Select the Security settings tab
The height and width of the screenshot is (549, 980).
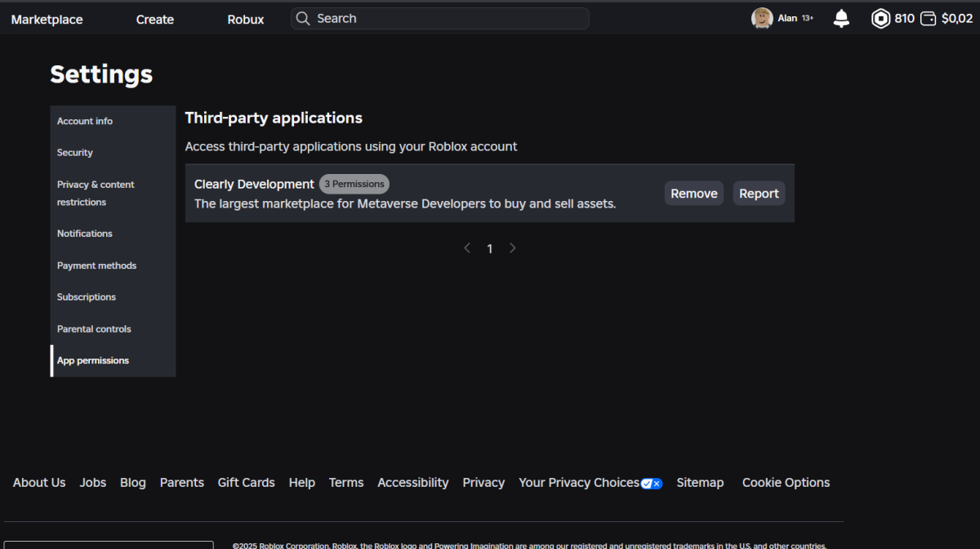point(75,153)
